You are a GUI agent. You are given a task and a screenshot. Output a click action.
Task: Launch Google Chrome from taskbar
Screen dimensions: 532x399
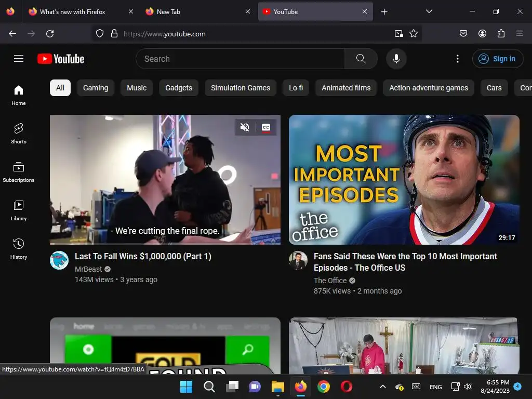[x=324, y=387]
